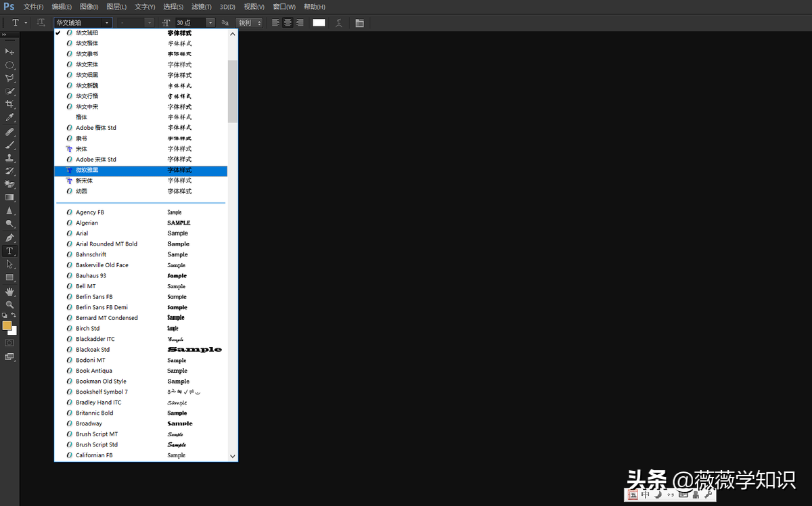Open the 图像(I) menu
Screen dimensions: 812x506
click(89, 7)
